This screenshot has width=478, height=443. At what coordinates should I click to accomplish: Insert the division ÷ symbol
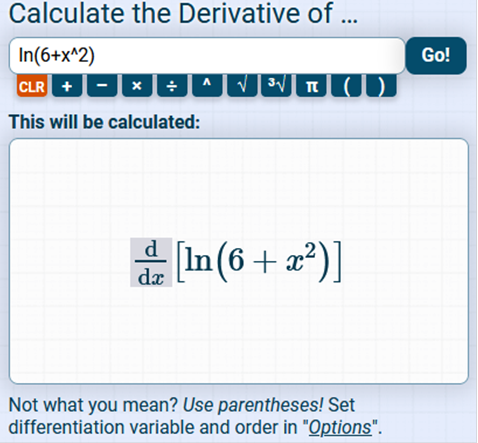click(x=172, y=86)
